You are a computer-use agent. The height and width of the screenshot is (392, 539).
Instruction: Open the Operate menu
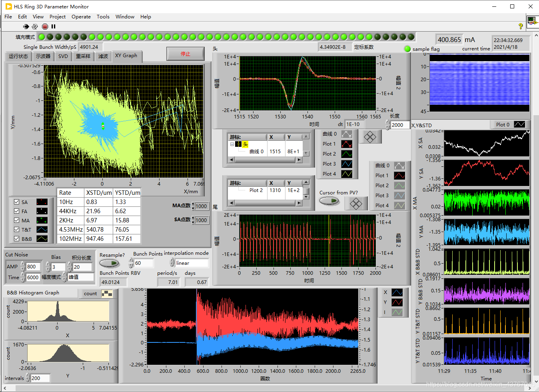click(81, 17)
